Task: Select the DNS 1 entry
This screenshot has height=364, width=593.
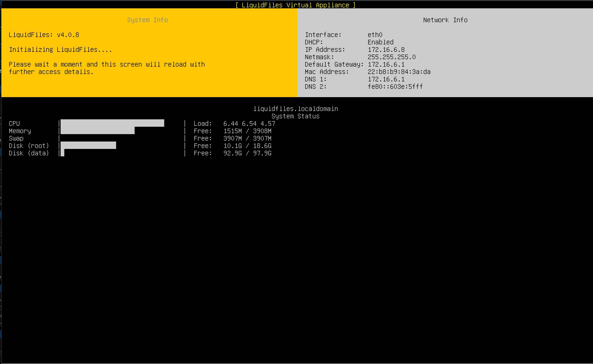Action: pyautogui.click(x=386, y=79)
